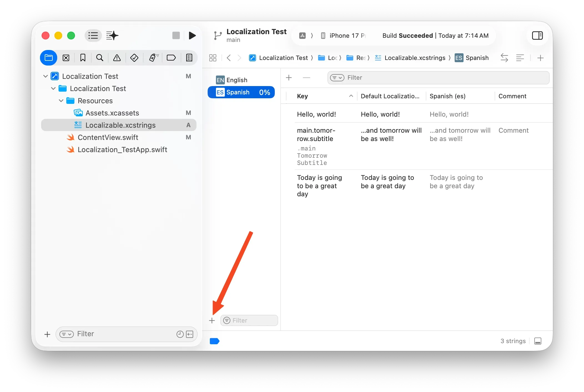The height and width of the screenshot is (392, 584).
Task: Collapse the Resources folder
Action: (x=61, y=101)
